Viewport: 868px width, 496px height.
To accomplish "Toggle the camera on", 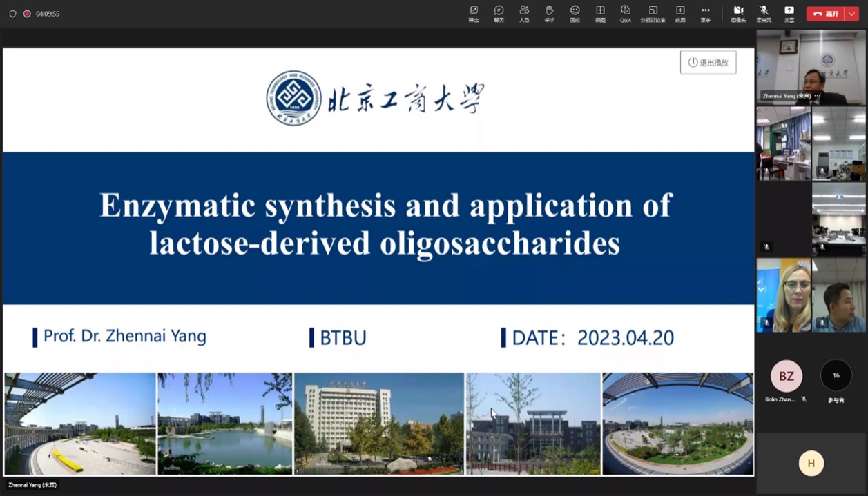I will pos(738,12).
